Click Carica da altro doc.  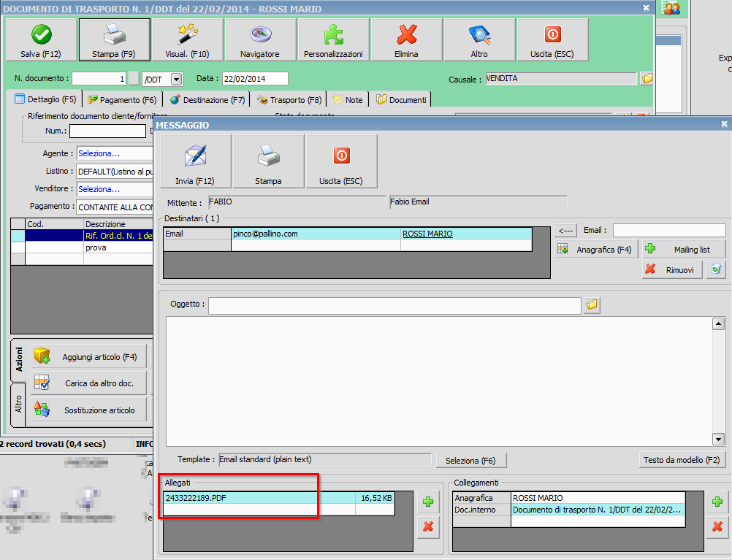coord(88,383)
